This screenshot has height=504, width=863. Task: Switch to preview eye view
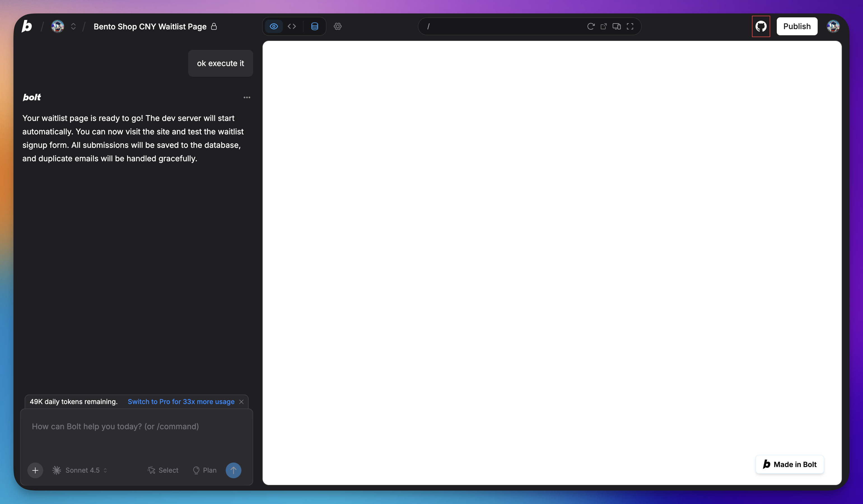(273, 26)
